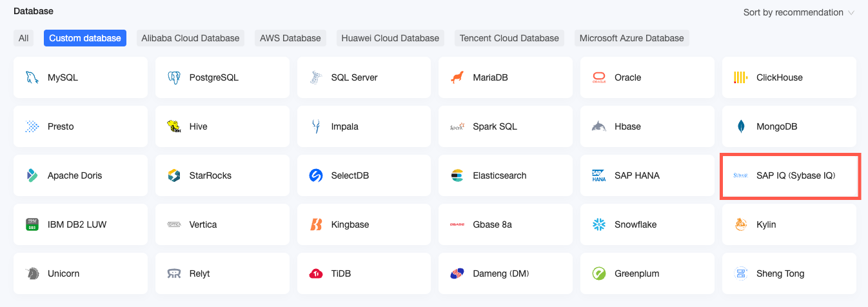The width and height of the screenshot is (868, 307).
Task: Click the Greenplum green circle icon
Action: tap(599, 273)
